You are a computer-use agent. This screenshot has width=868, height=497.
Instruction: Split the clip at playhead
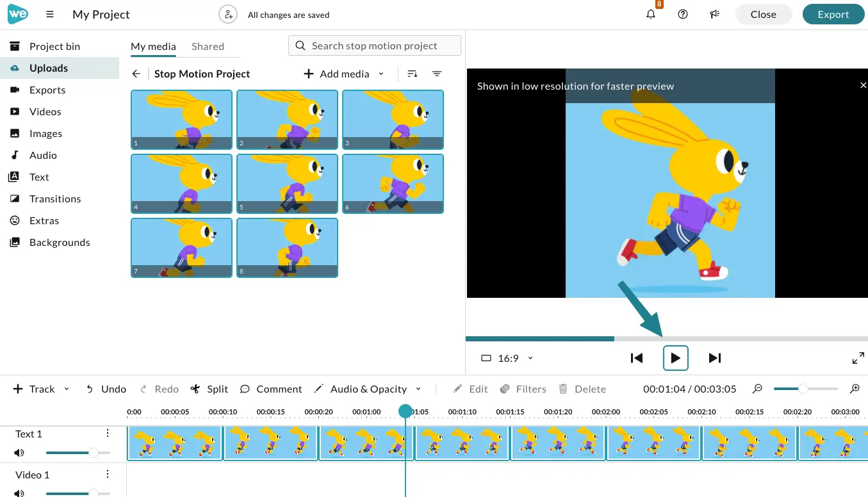[x=209, y=389]
